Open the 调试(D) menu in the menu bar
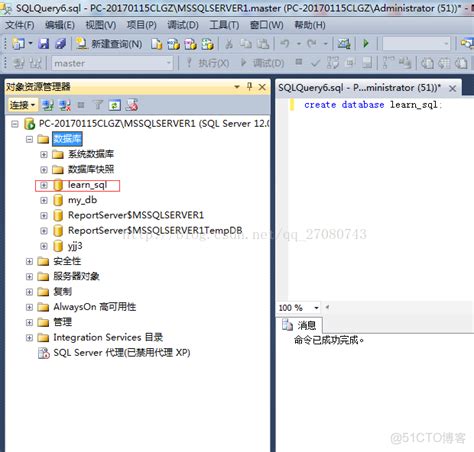474x452 pixels. 183,25
